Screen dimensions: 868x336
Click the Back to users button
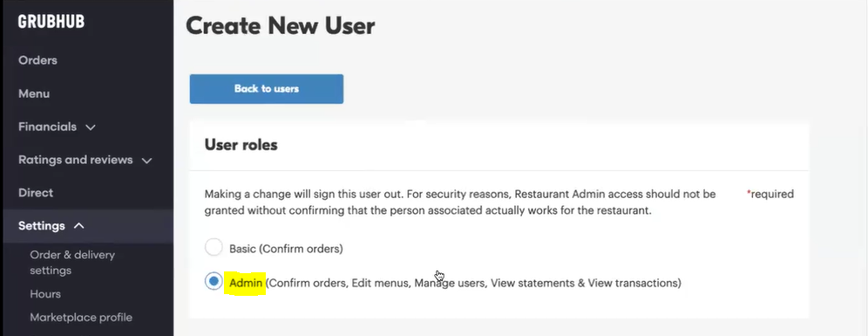[x=267, y=89]
